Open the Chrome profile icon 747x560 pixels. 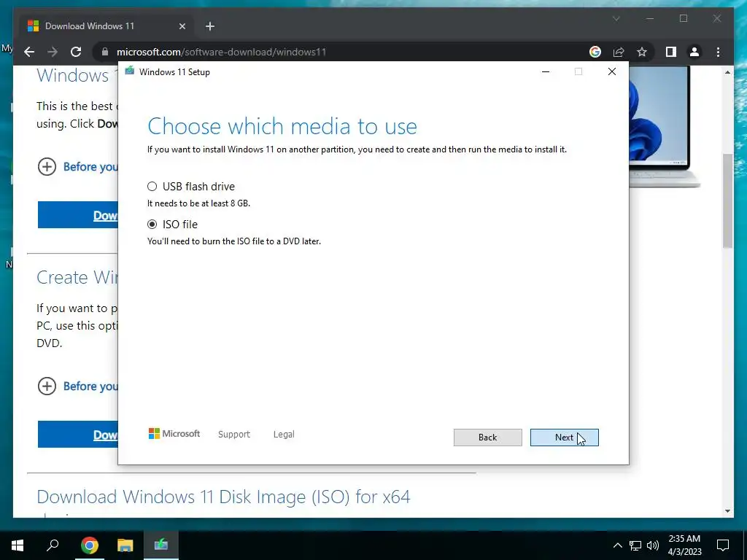click(694, 52)
